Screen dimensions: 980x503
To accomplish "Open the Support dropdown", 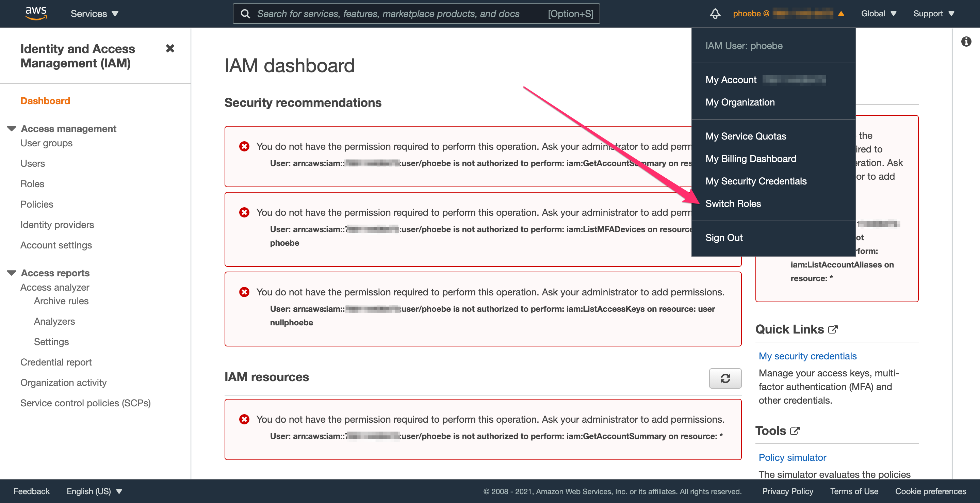I will coord(934,14).
